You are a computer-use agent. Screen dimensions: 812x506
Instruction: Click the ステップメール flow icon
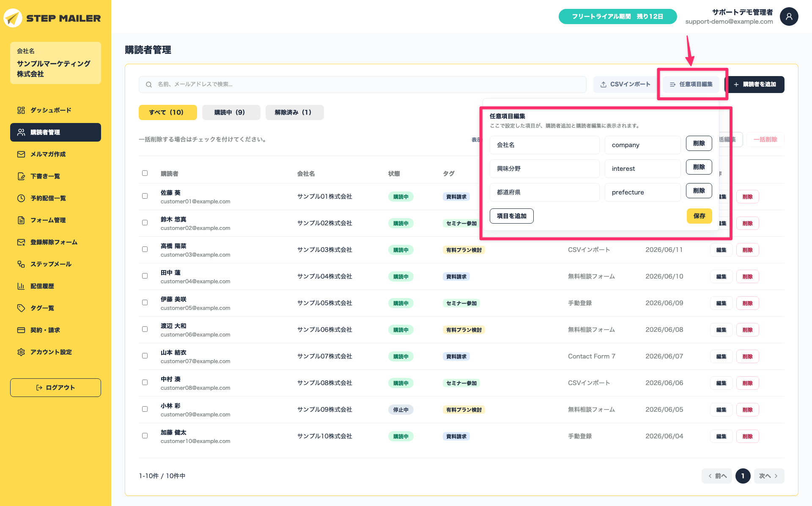point(21,264)
